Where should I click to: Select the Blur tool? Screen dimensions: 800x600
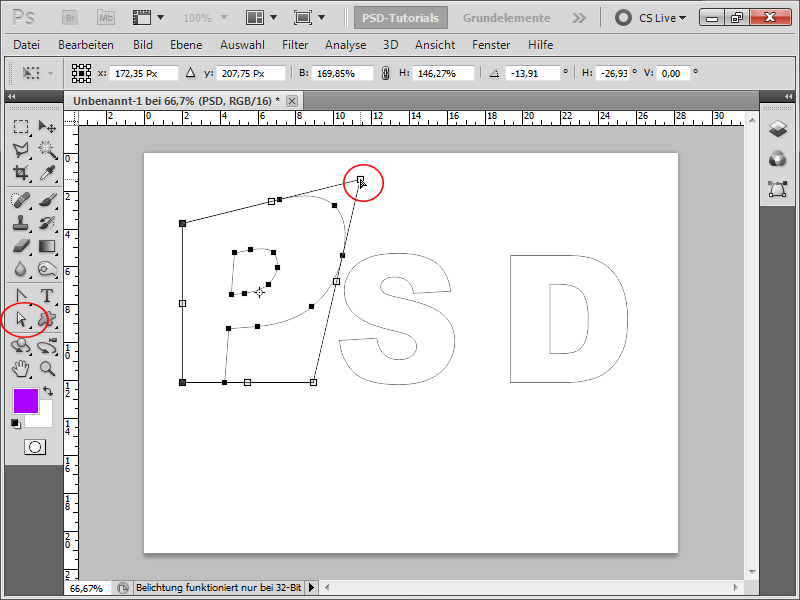click(x=20, y=269)
